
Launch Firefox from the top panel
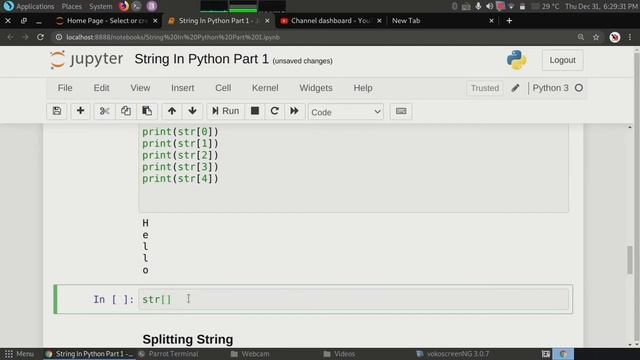tap(124, 6)
